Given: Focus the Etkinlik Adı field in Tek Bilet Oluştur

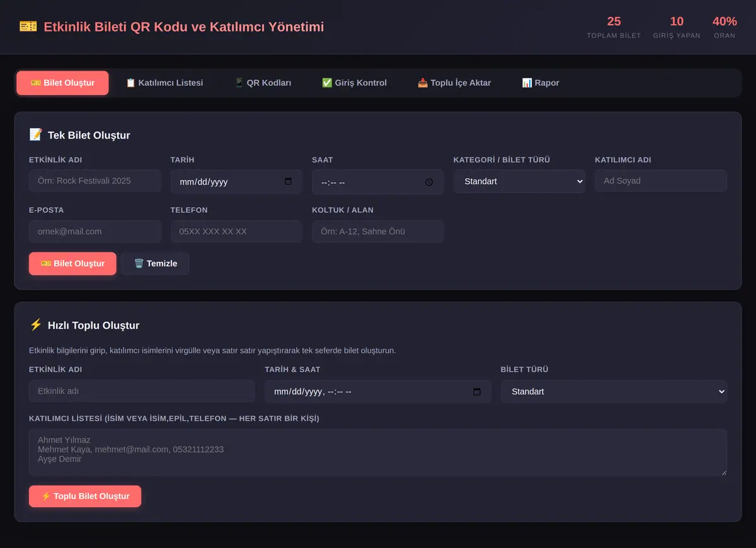Looking at the screenshot, I should click(x=95, y=181).
